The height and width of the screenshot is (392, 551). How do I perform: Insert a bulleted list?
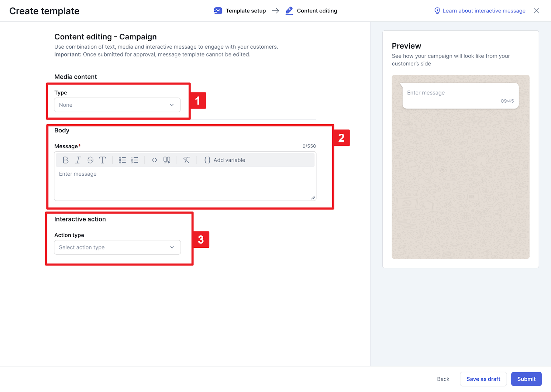pyautogui.click(x=122, y=160)
